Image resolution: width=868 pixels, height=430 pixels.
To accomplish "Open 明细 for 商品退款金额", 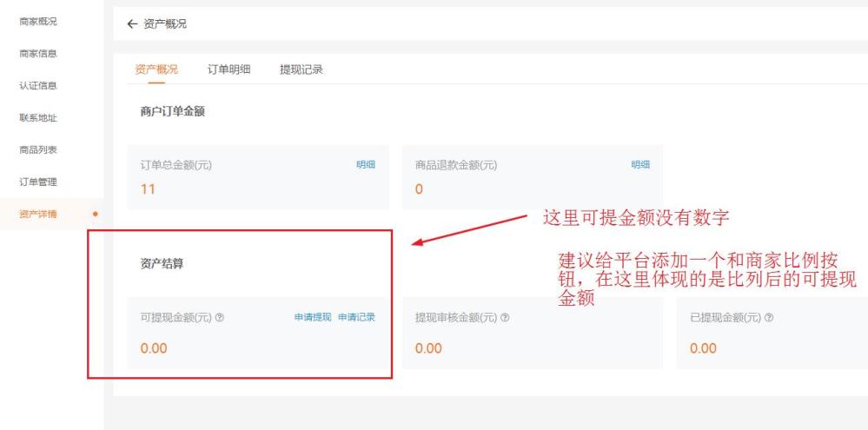I will click(640, 164).
